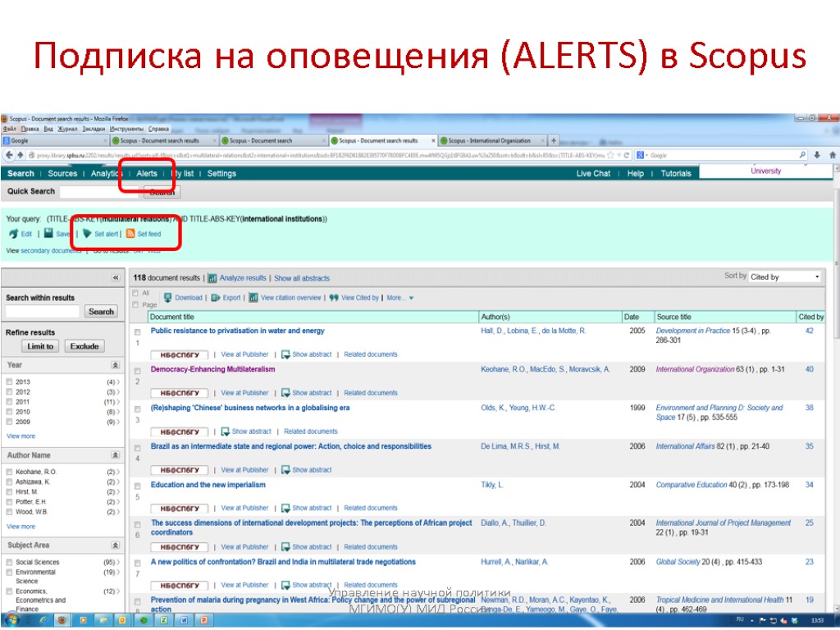Expand the 2013 year filter arrow
Viewport: 840px width, 630px height.
pos(118,382)
